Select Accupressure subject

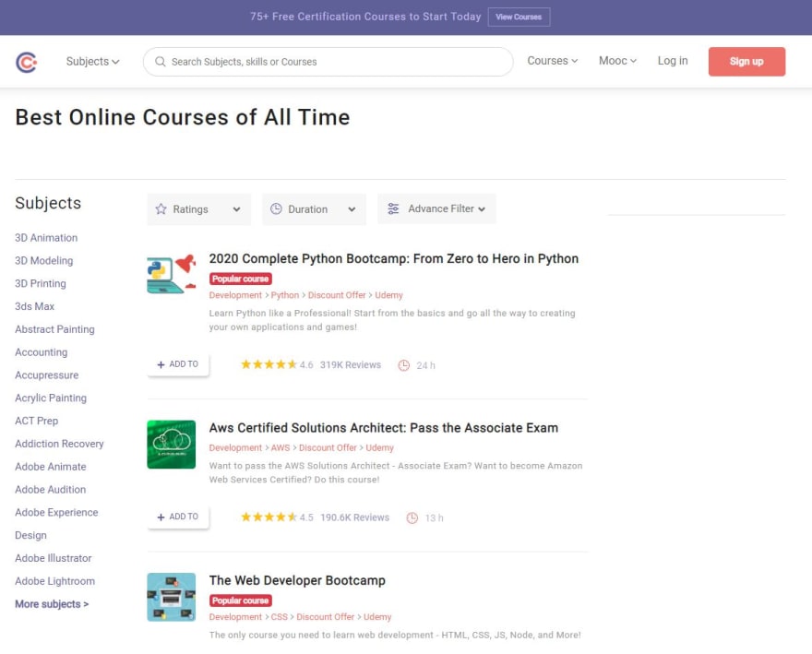47,375
